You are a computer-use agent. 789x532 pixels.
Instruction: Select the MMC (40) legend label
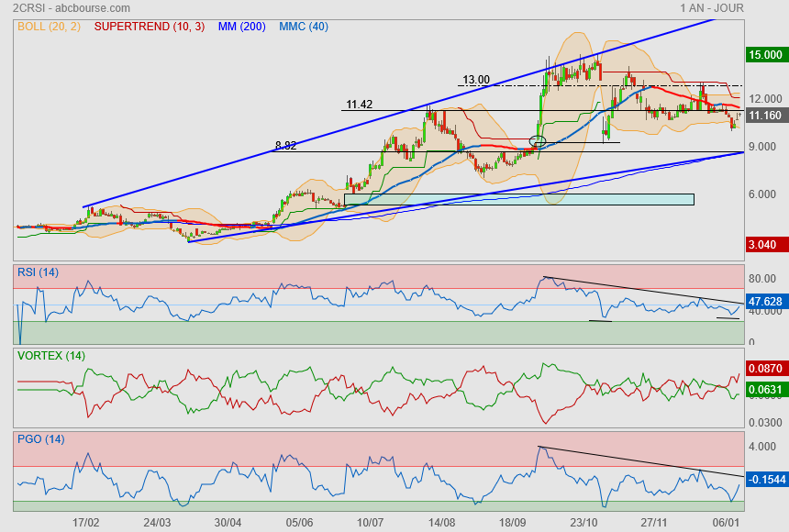[x=303, y=27]
